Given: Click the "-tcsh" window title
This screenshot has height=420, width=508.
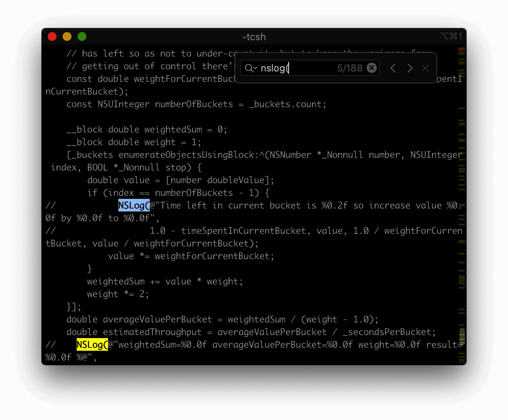Looking at the screenshot, I should [x=254, y=37].
